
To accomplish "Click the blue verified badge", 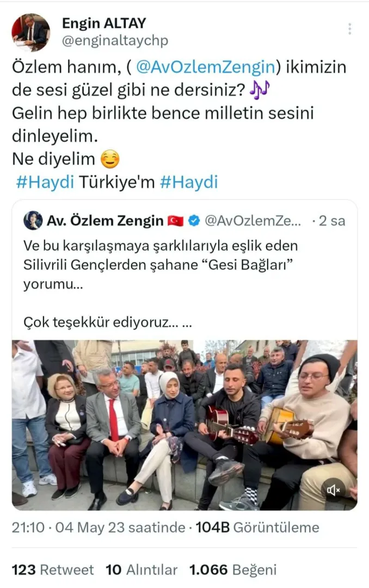I will pos(194,220).
